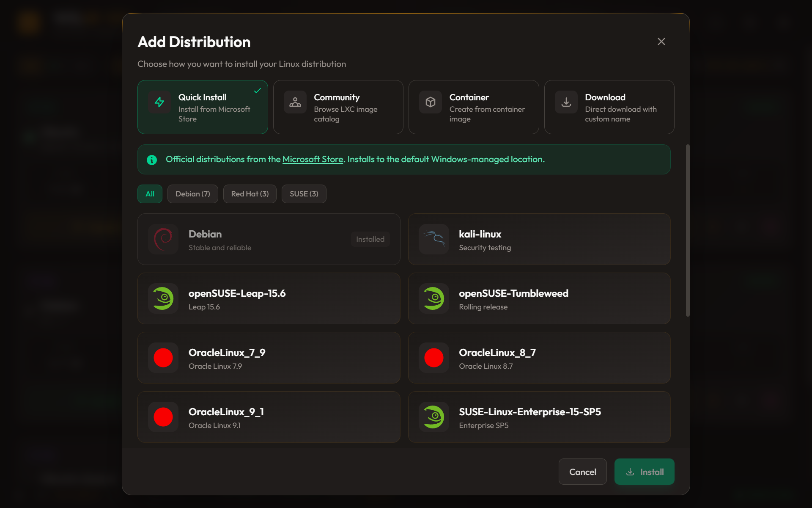Select the Download install method
This screenshot has height=508, width=812.
(x=609, y=107)
